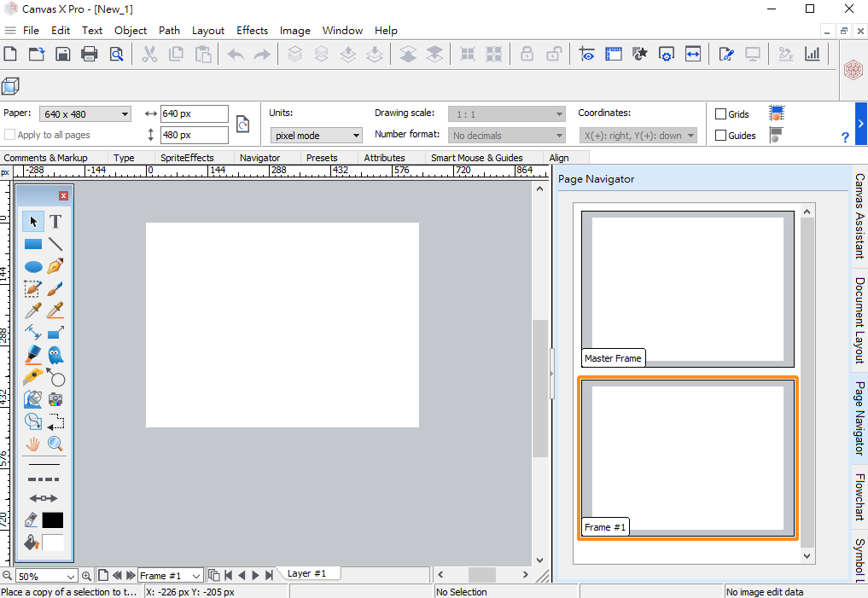Open the Comments & Markup tab

tap(45, 158)
